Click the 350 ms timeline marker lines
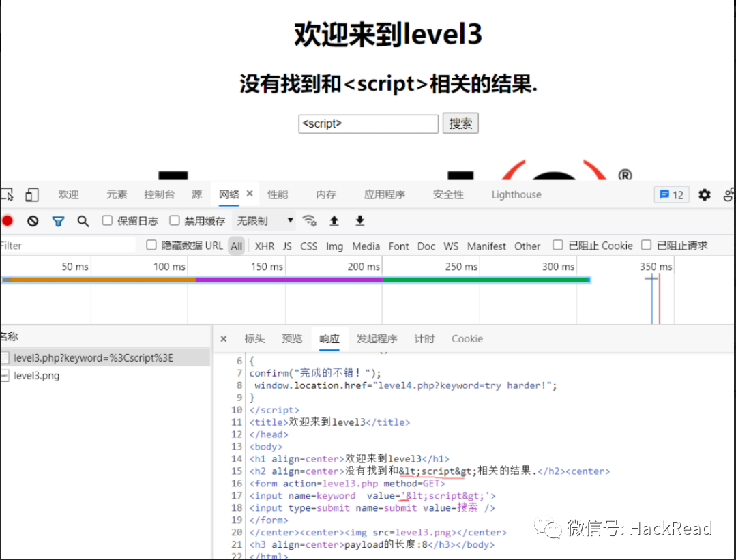The width and height of the screenshot is (736, 560). click(656, 299)
